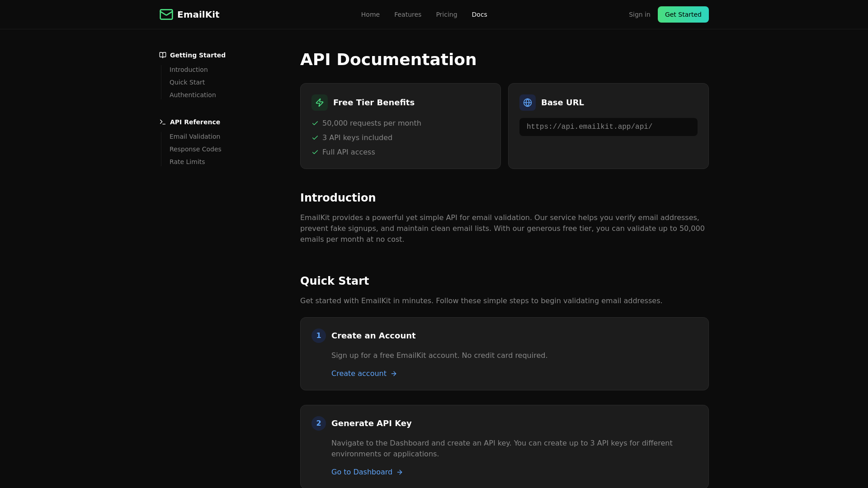The width and height of the screenshot is (868, 488).
Task: Click the Getting Started book icon
Action: point(163,55)
